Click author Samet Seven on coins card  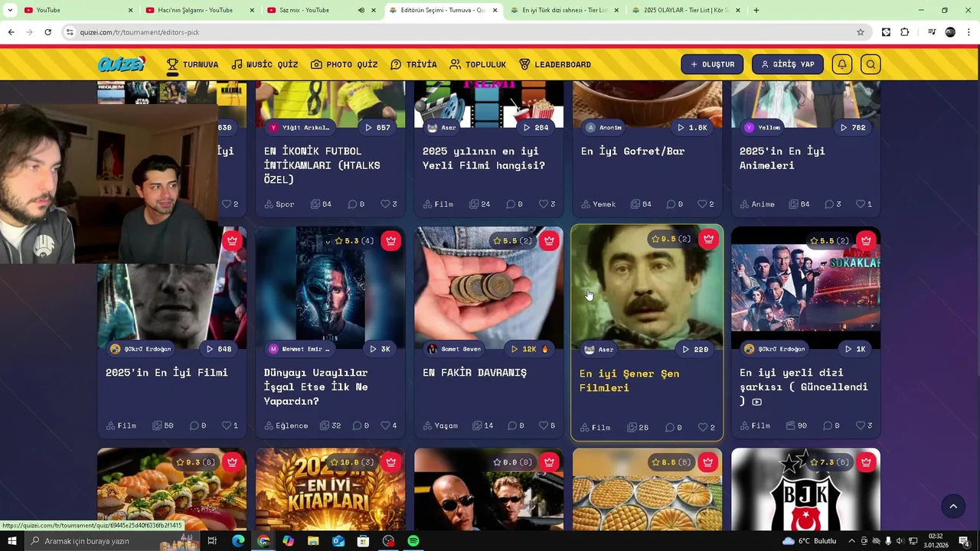click(454, 349)
